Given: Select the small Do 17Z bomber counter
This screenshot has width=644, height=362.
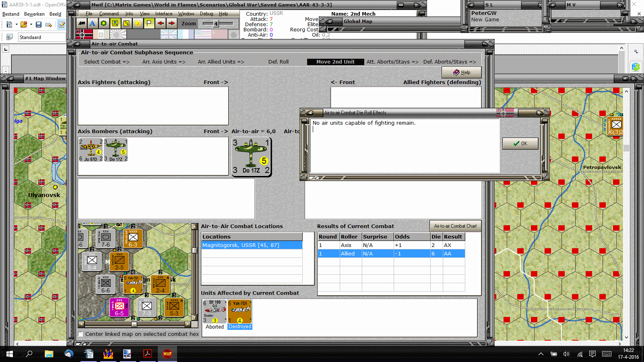Looking at the screenshot, I should point(116,150).
